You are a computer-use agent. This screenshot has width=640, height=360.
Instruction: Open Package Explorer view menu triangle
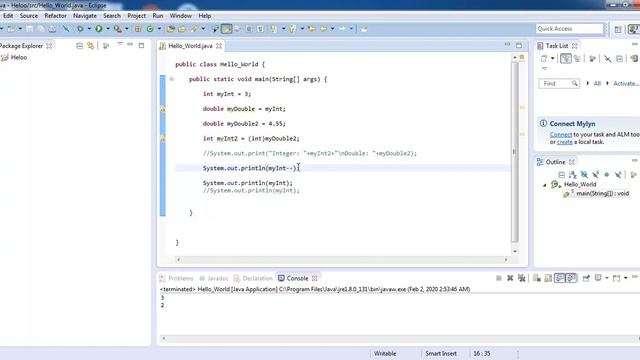click(x=120, y=44)
